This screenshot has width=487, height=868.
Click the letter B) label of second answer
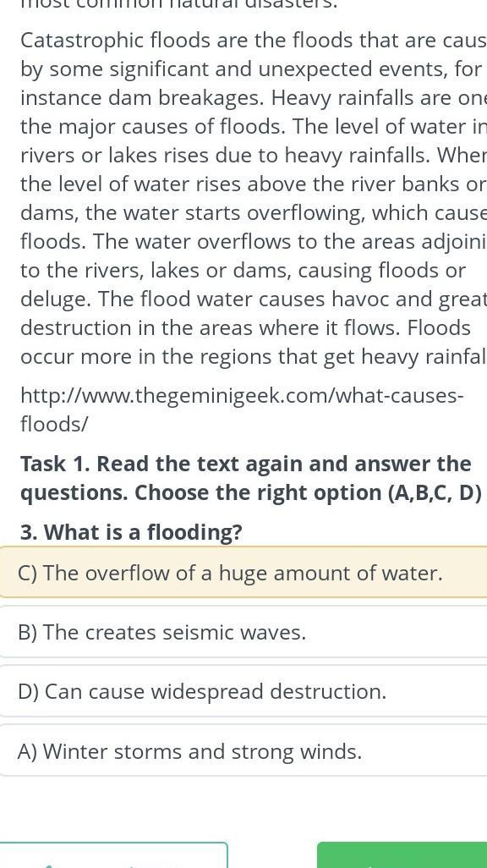pyautogui.click(x=28, y=632)
